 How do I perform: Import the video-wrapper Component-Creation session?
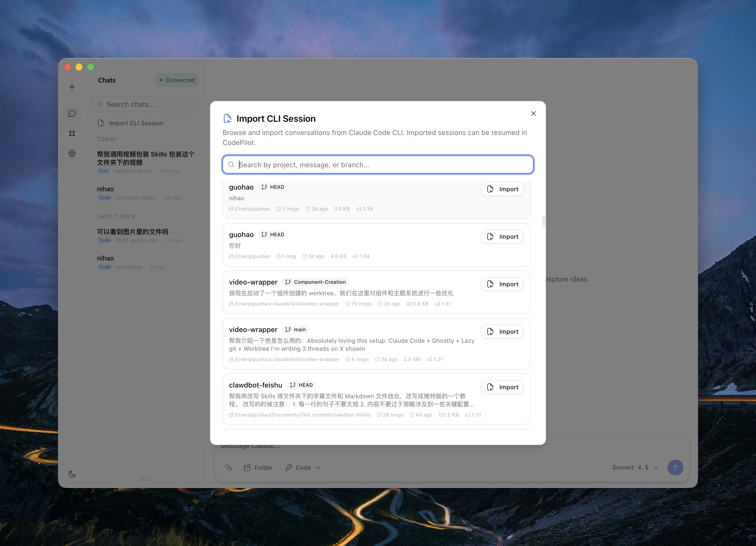pos(502,284)
